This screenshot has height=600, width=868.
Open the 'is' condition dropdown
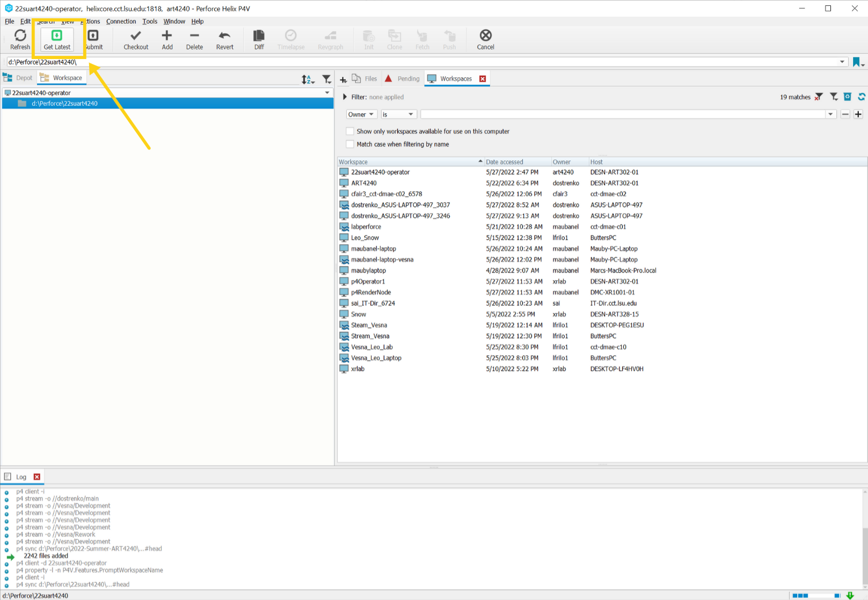(x=398, y=114)
